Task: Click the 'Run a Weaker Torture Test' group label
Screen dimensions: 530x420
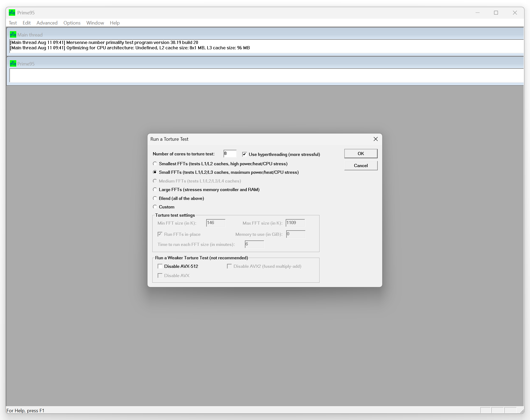Action: pyautogui.click(x=201, y=258)
